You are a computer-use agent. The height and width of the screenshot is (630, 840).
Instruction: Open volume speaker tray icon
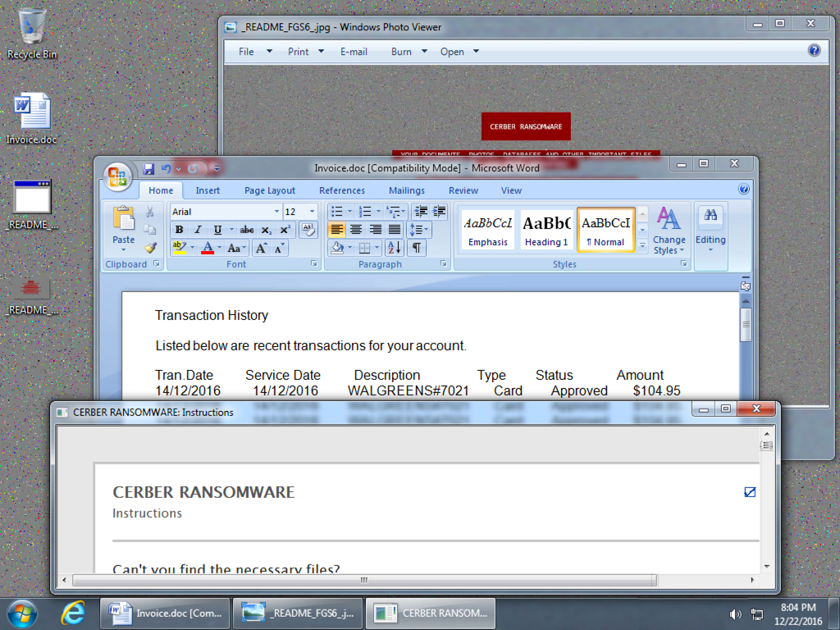click(x=735, y=614)
